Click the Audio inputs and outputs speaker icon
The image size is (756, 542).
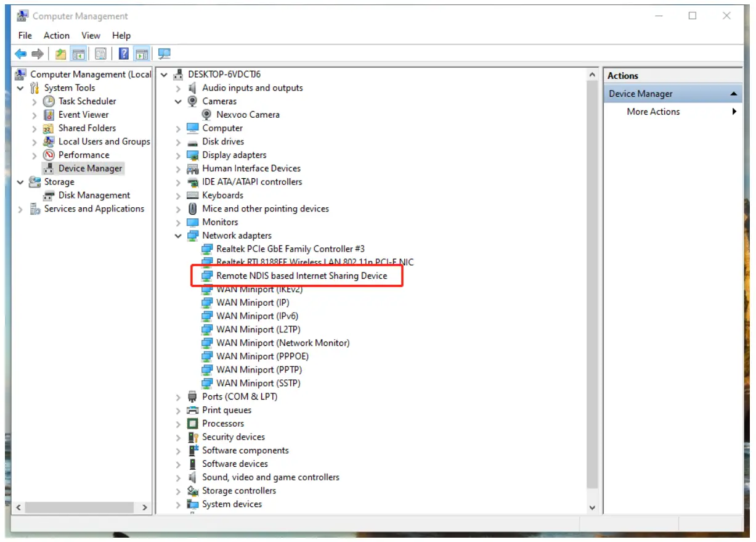point(192,88)
